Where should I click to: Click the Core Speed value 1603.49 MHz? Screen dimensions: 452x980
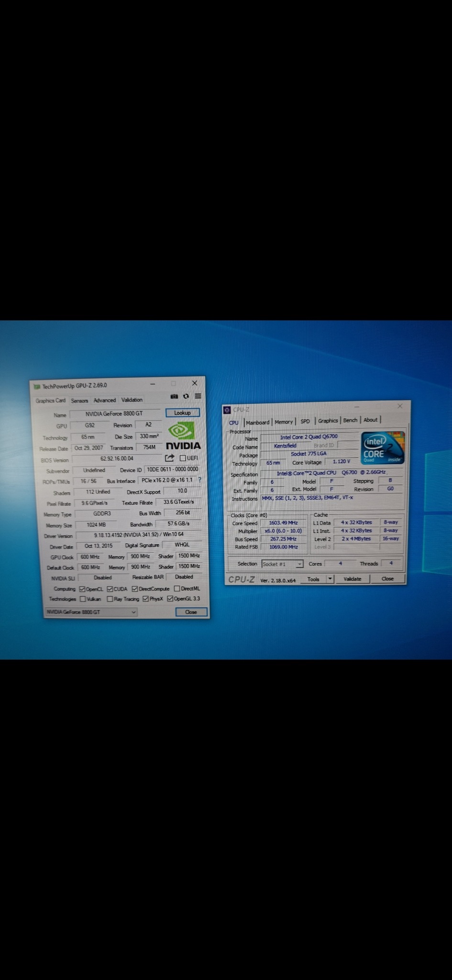click(x=283, y=523)
